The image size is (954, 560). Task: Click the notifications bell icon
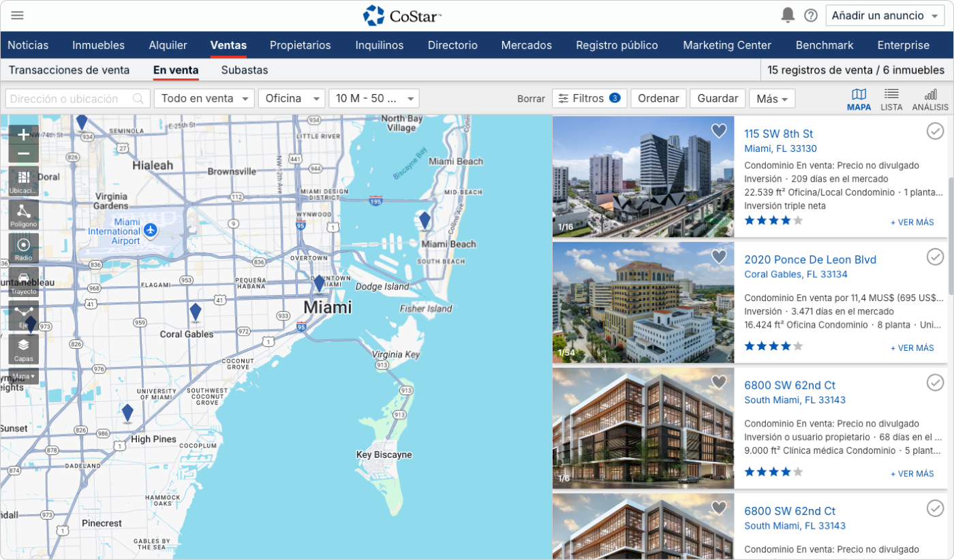pyautogui.click(x=788, y=16)
